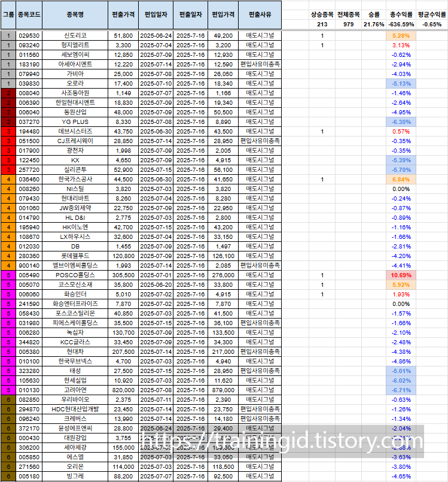
Task: Select the 1.93% return cell
Action: [401, 294]
